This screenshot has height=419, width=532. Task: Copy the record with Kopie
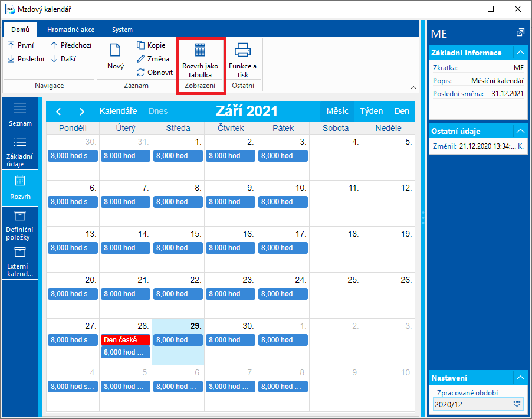coord(151,45)
